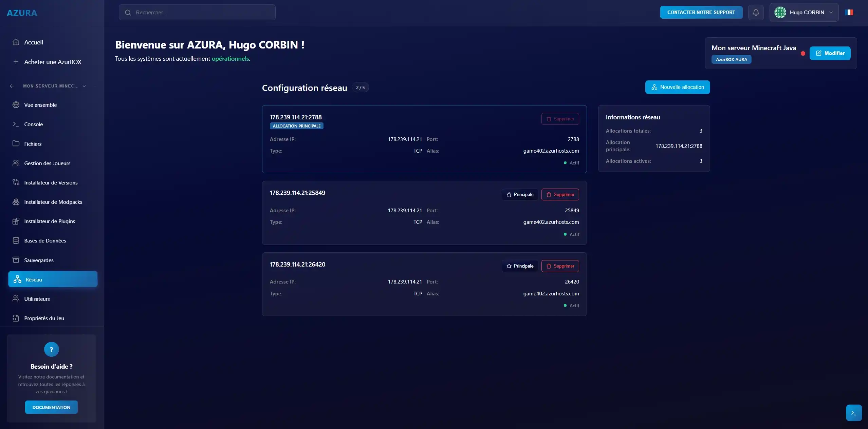Delete the 178.239.114.21:25849 allocation

(x=560, y=194)
